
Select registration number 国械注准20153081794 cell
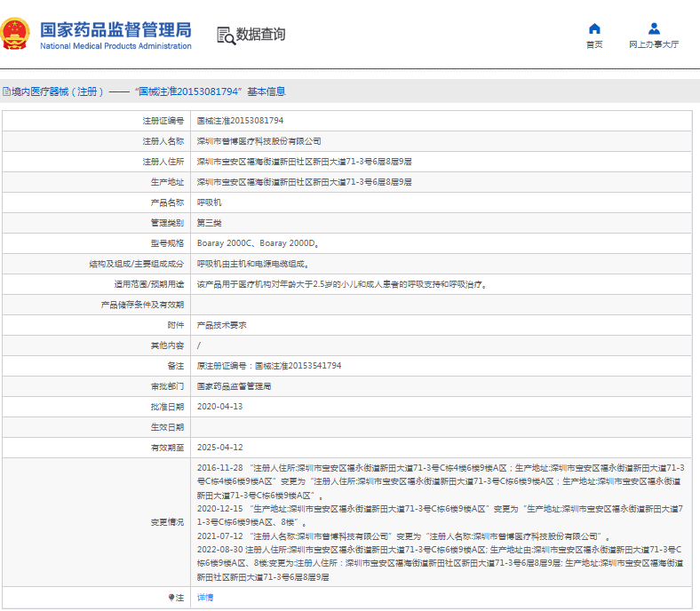click(240, 121)
